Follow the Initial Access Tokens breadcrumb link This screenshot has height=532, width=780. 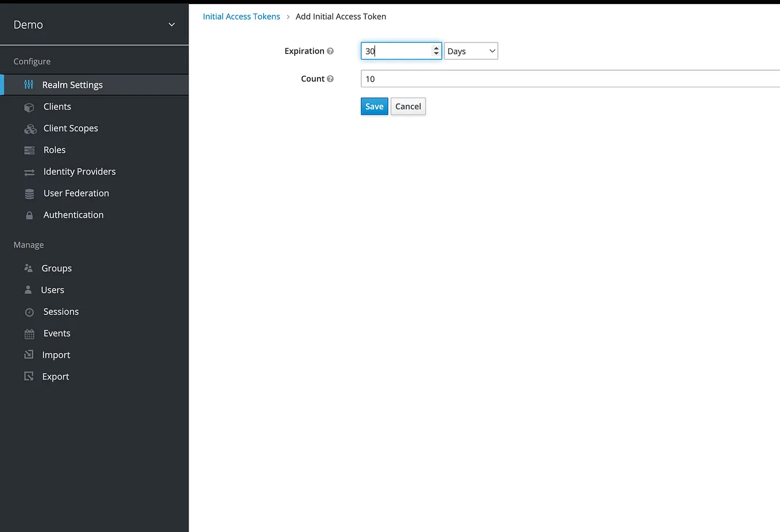pyautogui.click(x=241, y=16)
